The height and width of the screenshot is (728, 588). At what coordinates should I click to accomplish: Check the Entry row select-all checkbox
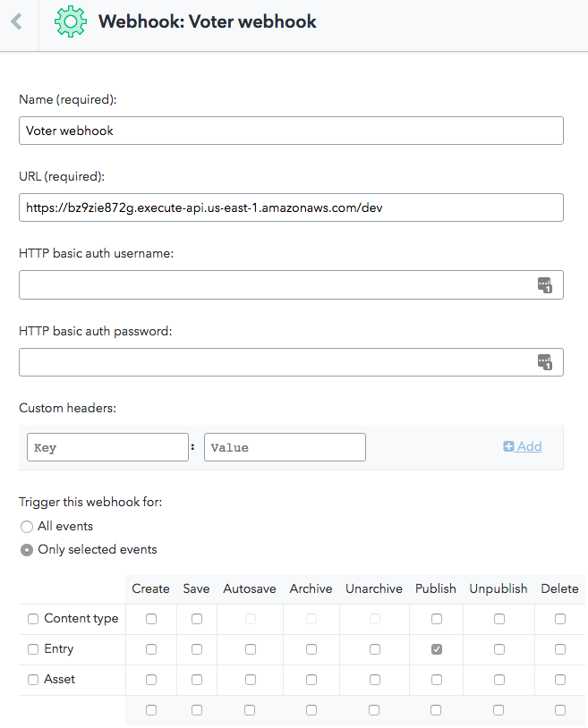tap(33, 649)
